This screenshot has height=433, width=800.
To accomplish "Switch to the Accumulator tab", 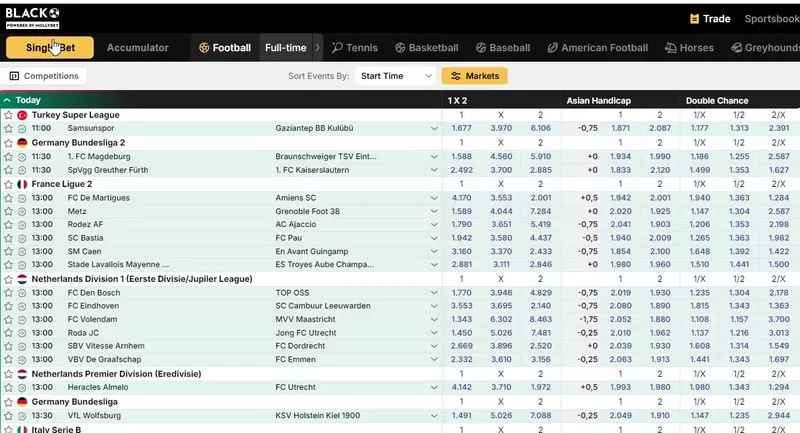I will pos(137,48).
